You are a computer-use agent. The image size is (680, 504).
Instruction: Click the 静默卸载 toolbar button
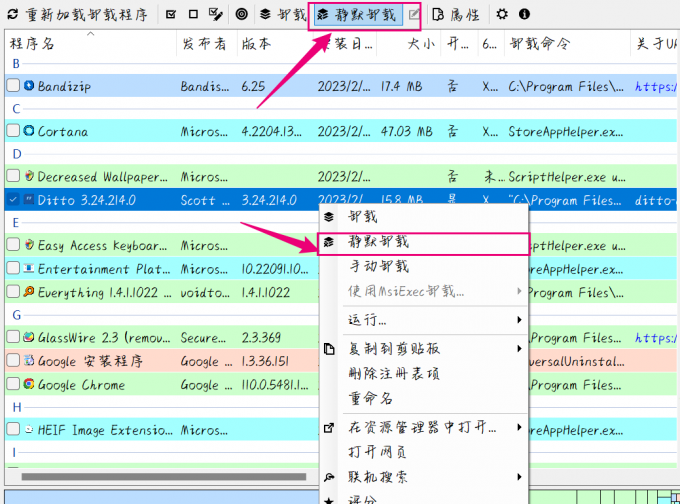tap(357, 15)
